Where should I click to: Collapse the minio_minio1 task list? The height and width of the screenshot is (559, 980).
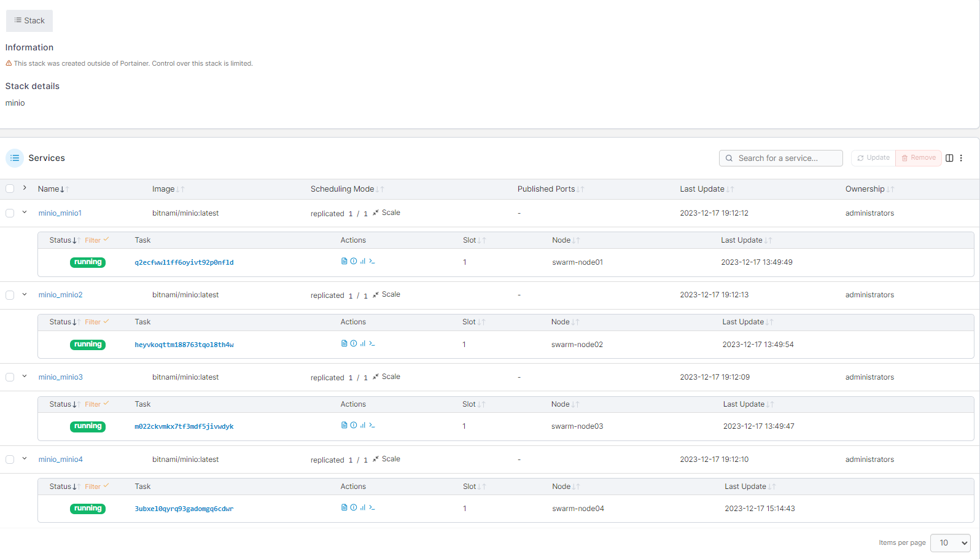25,213
